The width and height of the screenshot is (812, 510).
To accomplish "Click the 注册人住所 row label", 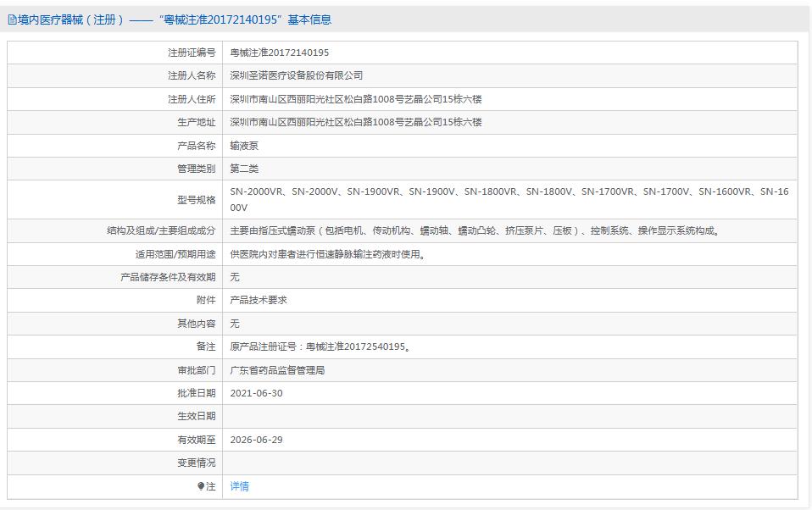I will pyautogui.click(x=192, y=99).
